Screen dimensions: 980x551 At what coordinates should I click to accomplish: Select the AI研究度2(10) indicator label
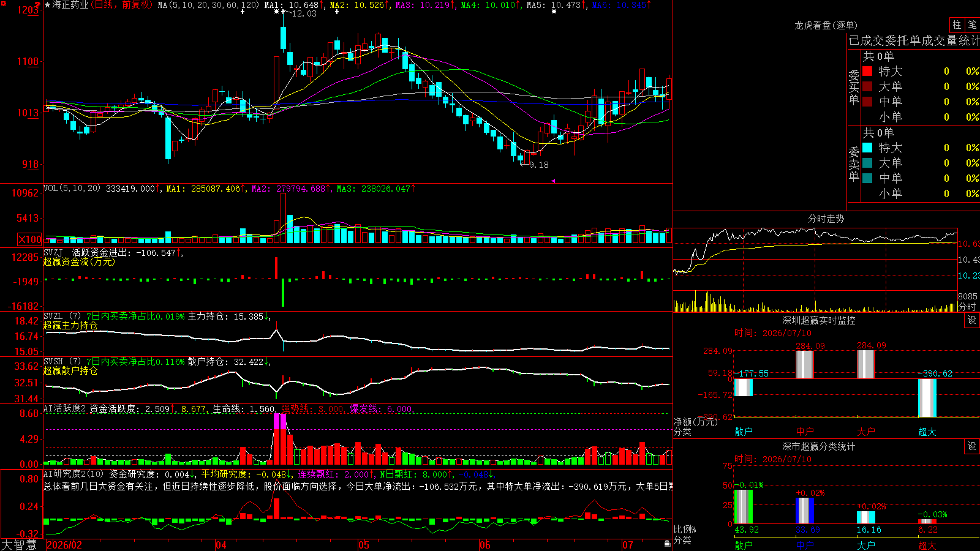click(x=73, y=474)
